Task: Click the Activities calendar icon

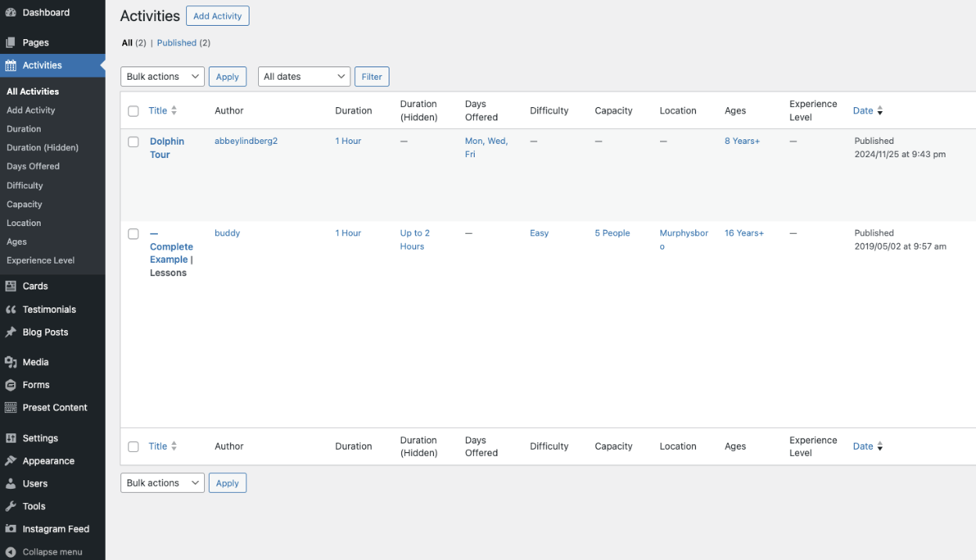Action: [11, 66]
